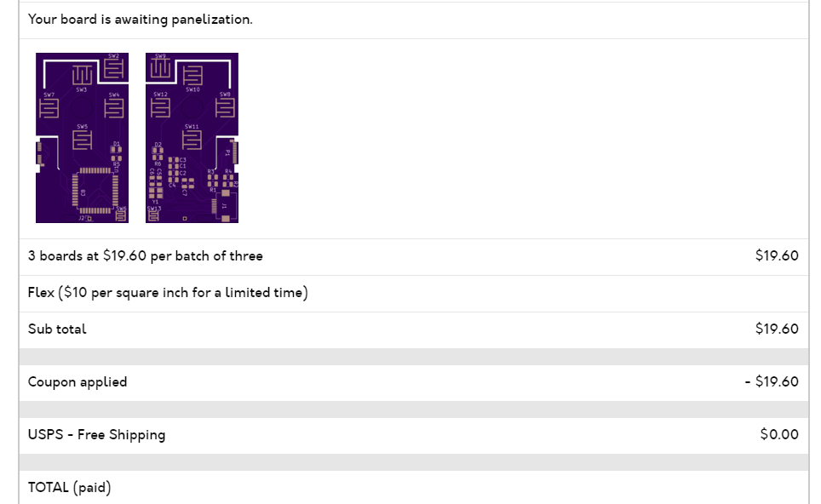Click the USPS - Free Shipping line
821x504 pixels.
96,435
